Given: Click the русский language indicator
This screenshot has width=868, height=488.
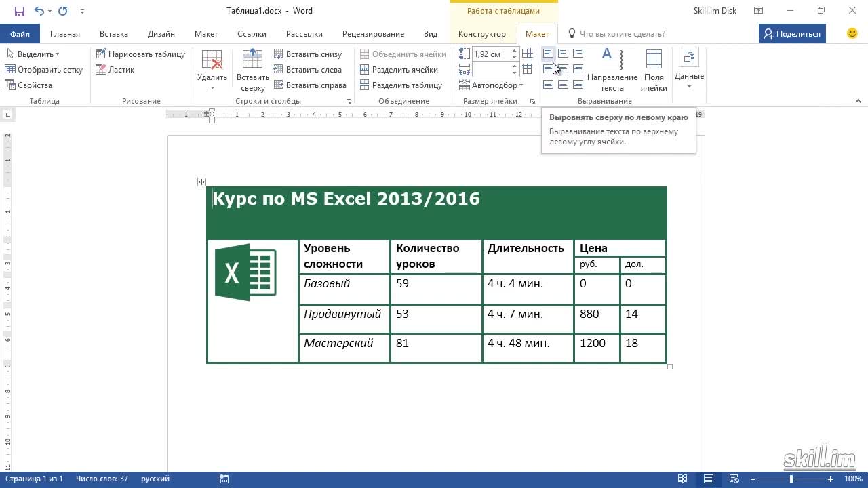Looking at the screenshot, I should [x=155, y=479].
